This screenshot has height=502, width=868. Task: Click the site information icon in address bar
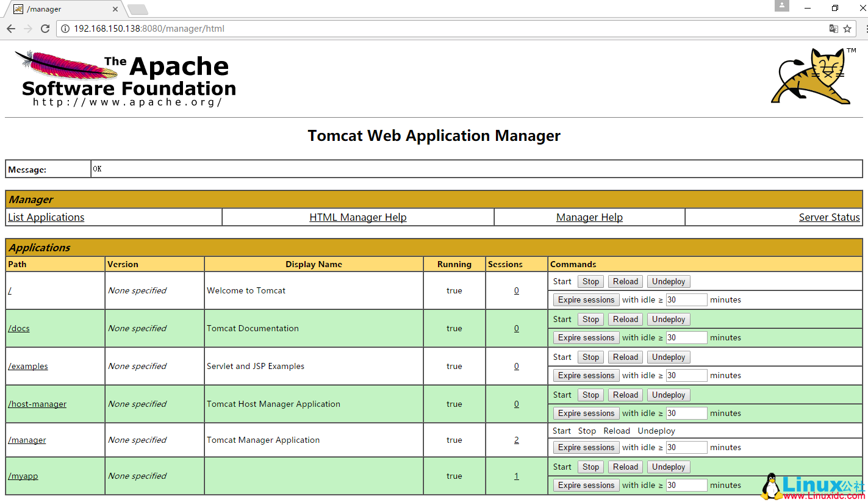pos(65,29)
